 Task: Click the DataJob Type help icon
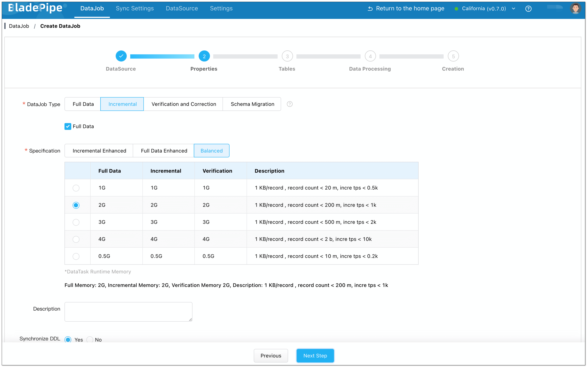point(290,104)
